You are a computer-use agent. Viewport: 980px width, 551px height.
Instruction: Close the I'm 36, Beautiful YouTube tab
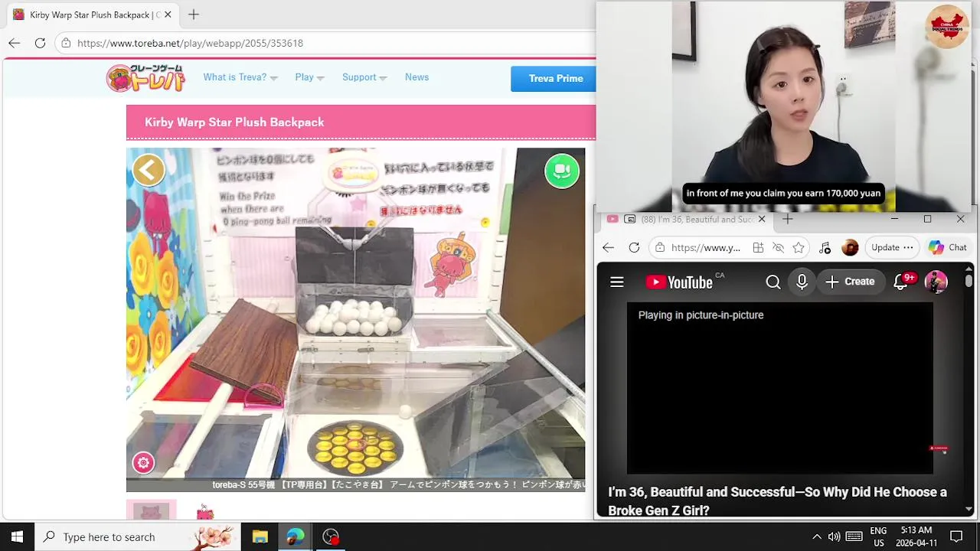click(761, 219)
